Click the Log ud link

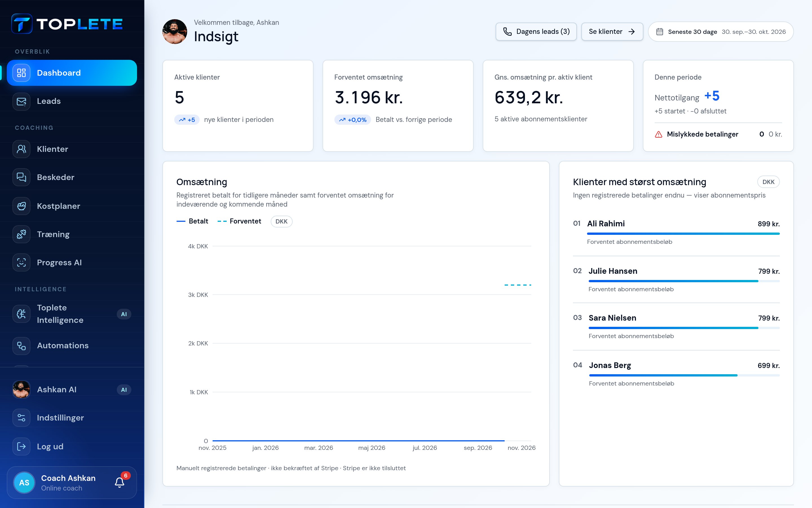point(72,446)
